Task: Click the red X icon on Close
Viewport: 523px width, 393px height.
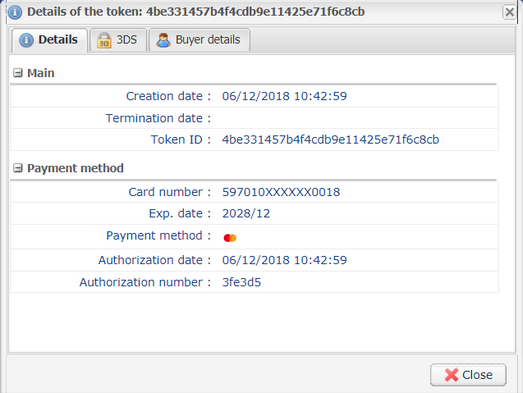Action: (x=451, y=375)
